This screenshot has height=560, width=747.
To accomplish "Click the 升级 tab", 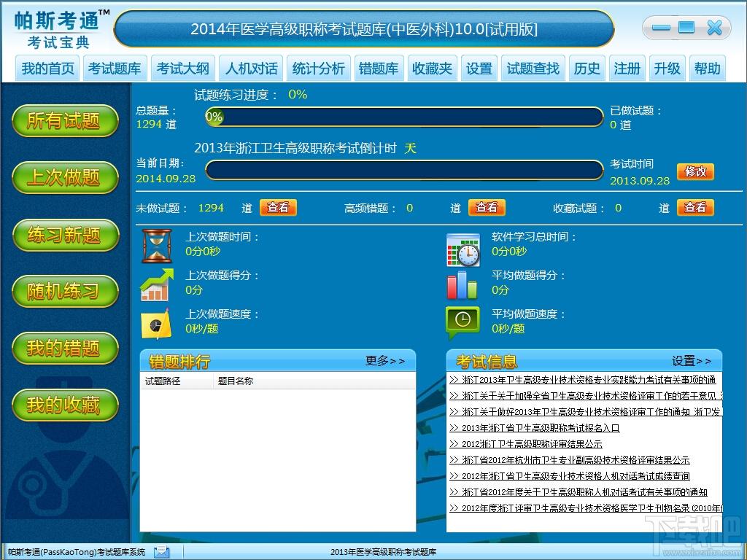I will (x=667, y=69).
